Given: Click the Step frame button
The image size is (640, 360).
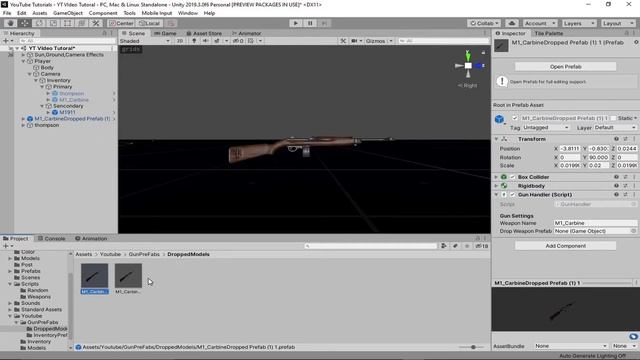Looking at the screenshot, I should (324, 23).
